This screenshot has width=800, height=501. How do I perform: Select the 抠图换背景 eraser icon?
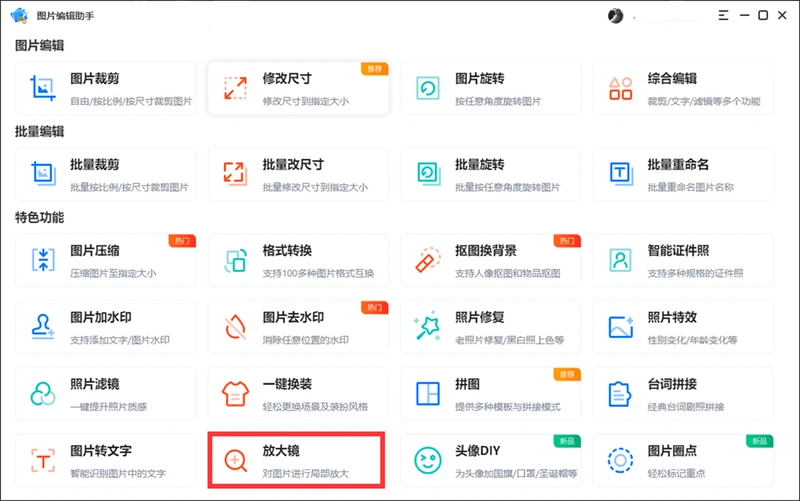coord(428,260)
